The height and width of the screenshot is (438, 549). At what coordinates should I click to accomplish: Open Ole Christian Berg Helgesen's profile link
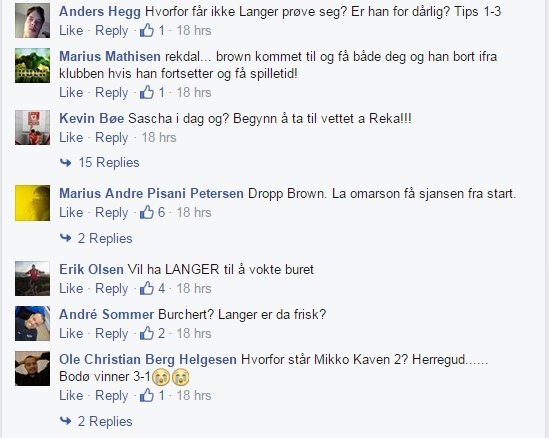pyautogui.click(x=148, y=359)
